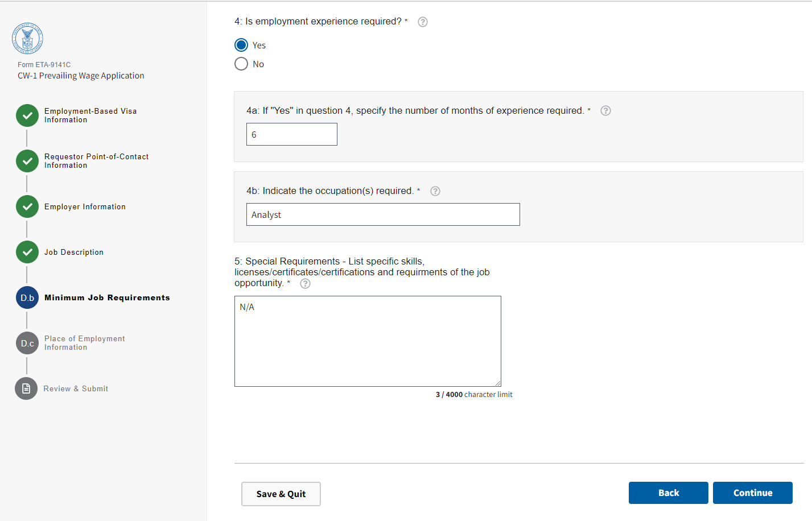This screenshot has width=812, height=521.
Task: Click the Review & Submit document icon
Action: (26, 388)
